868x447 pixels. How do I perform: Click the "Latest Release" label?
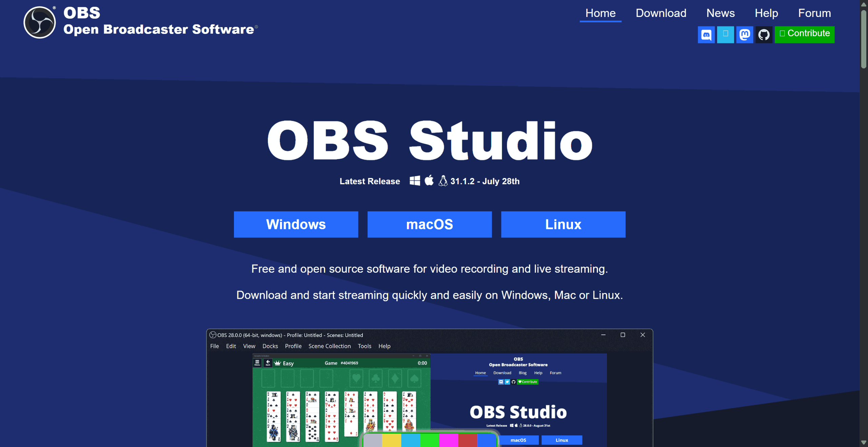[x=370, y=181]
